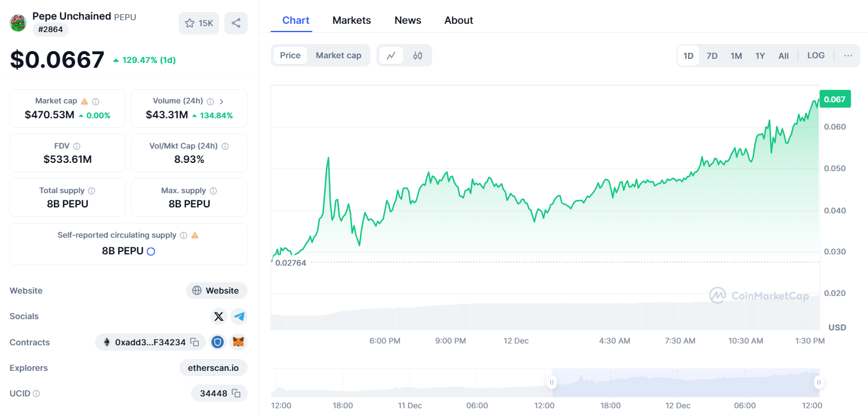
Task: Click the $43.31M volume value
Action: tap(167, 115)
